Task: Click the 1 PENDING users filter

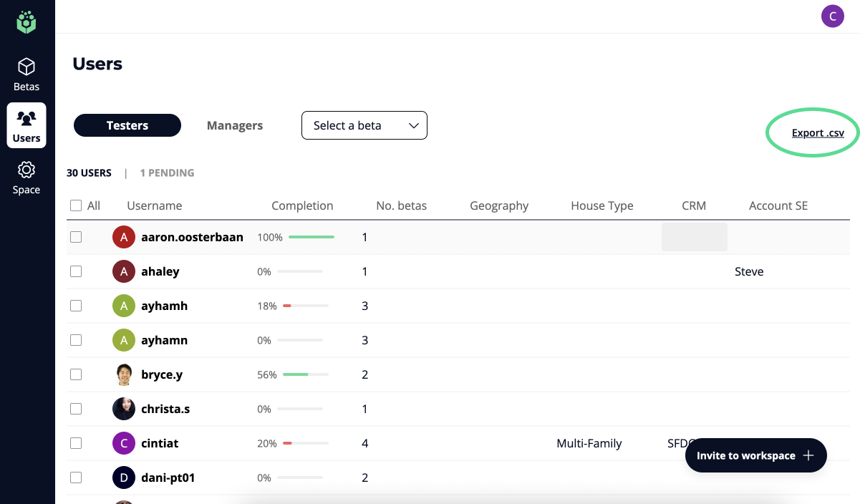Action: pos(167,173)
